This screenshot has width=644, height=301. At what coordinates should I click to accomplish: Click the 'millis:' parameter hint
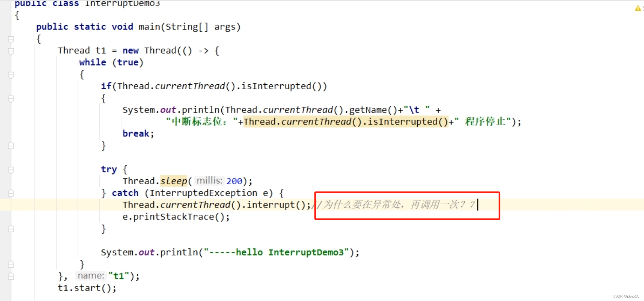209,181
